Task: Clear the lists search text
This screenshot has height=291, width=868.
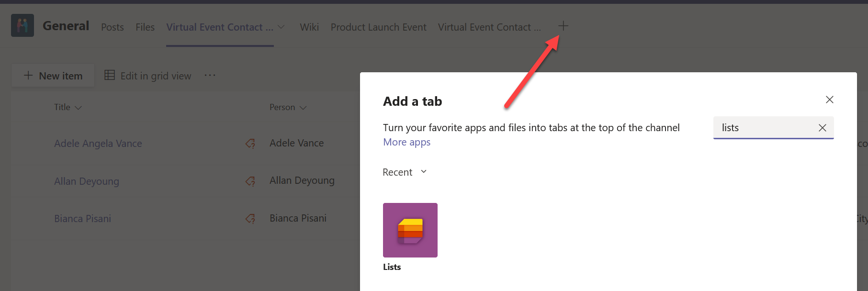Action: pos(823,128)
